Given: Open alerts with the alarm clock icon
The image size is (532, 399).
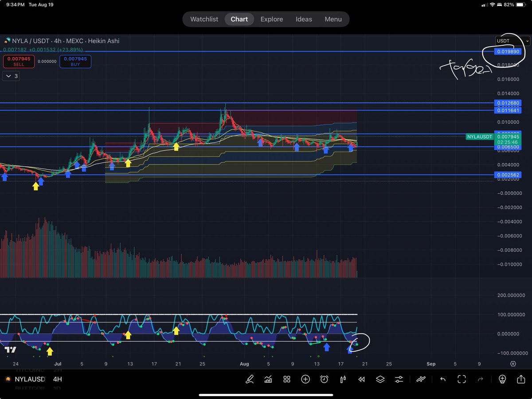Looking at the screenshot, I should [x=324, y=379].
